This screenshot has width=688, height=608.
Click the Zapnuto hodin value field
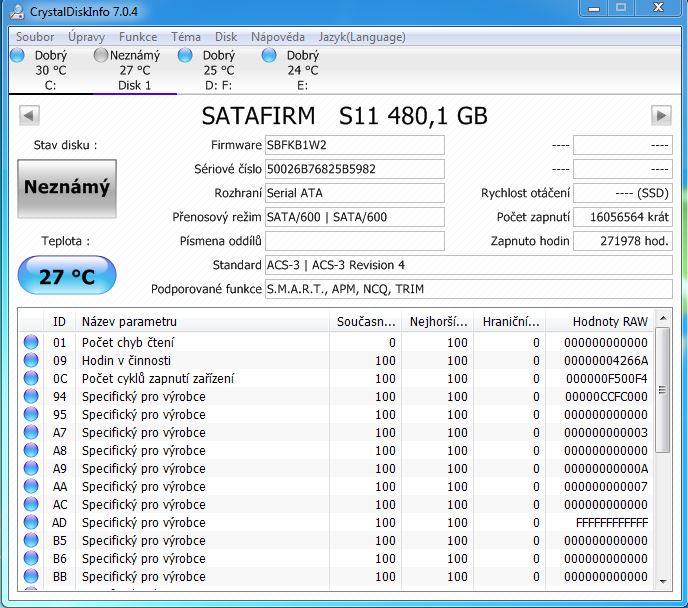click(623, 241)
